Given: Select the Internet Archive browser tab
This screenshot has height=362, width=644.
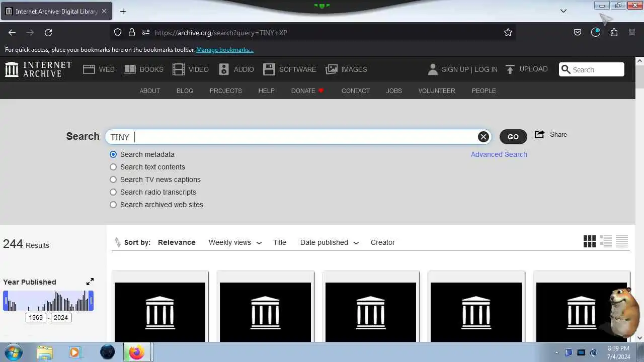Looking at the screenshot, I should click(56, 11).
